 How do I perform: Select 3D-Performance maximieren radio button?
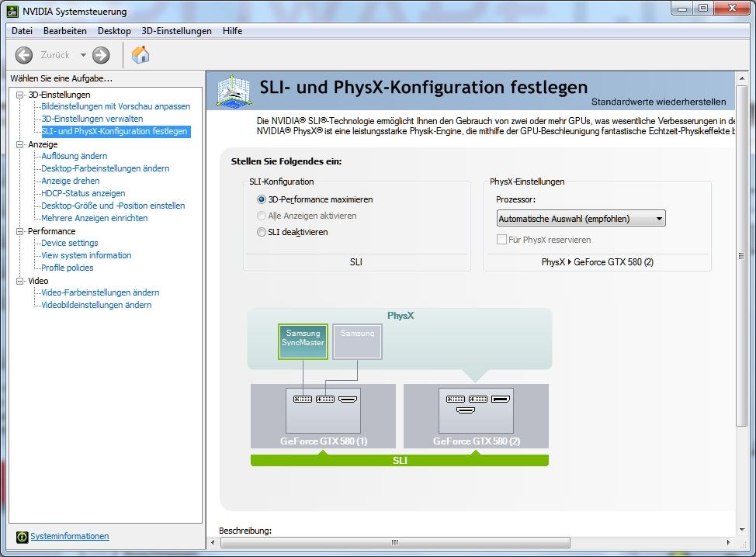pyautogui.click(x=262, y=199)
